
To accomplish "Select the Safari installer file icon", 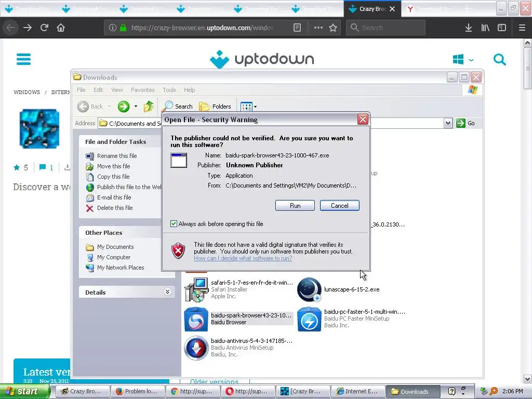I will coord(196,289).
